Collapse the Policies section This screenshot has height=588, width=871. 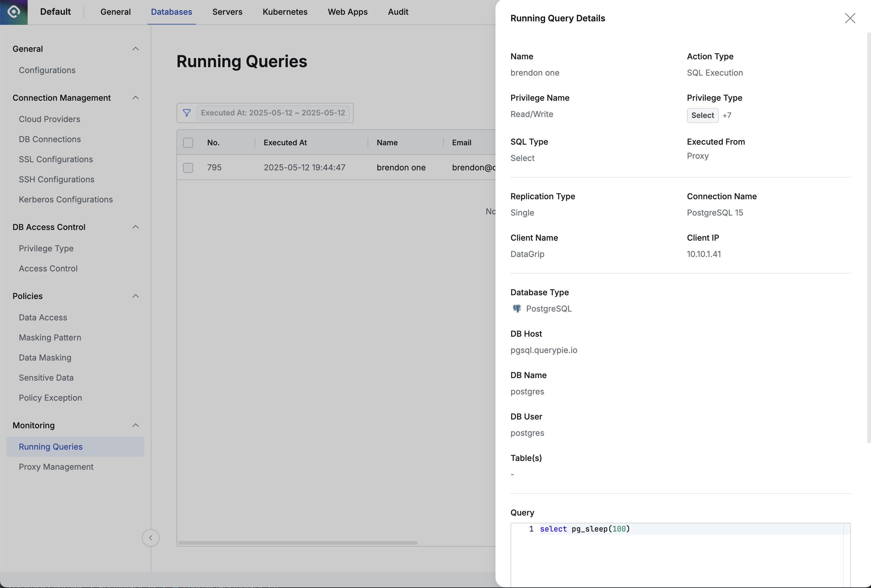point(135,296)
